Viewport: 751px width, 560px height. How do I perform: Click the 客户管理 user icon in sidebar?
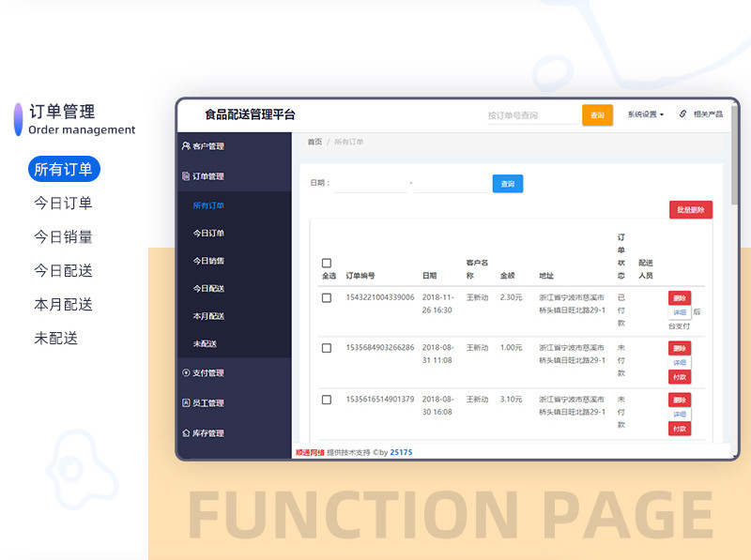pos(186,146)
